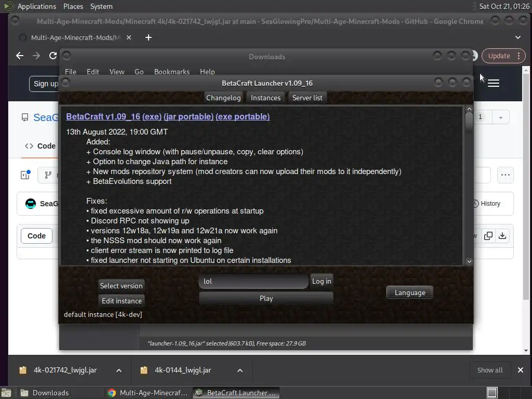Open the Language button in BetaCraft
Viewport: 532px width, 399px height.
(x=410, y=293)
